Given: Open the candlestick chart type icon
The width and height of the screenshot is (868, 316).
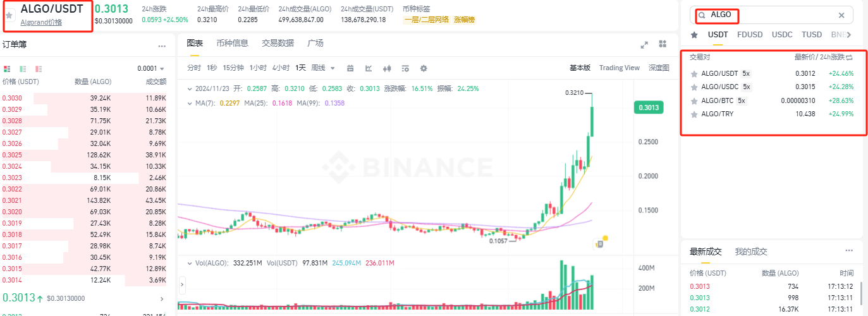Looking at the screenshot, I should (388, 68).
